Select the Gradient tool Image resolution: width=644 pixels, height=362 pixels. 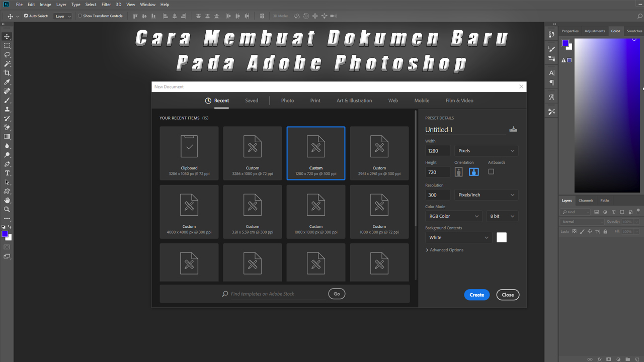click(x=7, y=136)
